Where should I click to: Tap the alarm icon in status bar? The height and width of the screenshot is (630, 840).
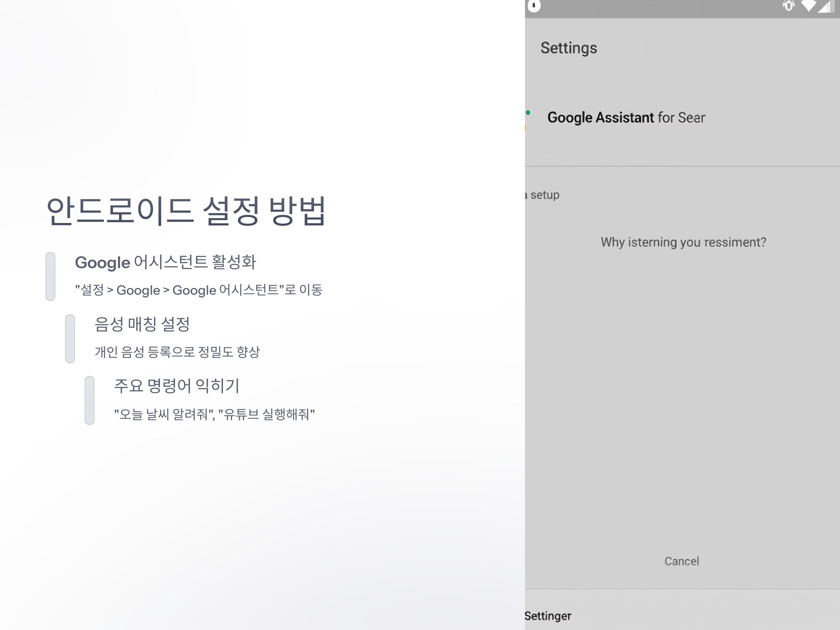[789, 6]
